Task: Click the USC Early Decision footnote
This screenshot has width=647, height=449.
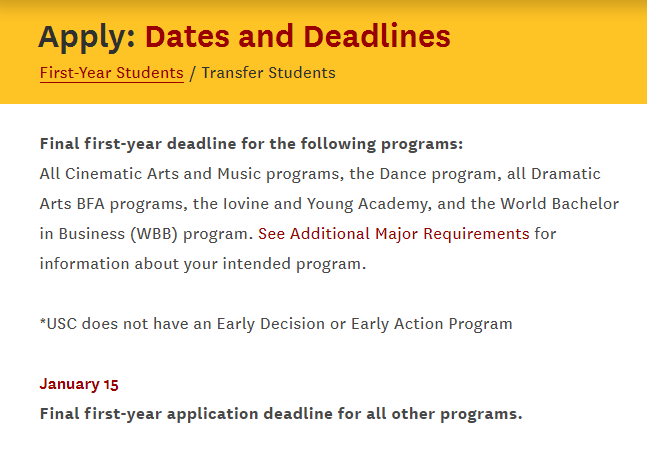Action: point(276,324)
